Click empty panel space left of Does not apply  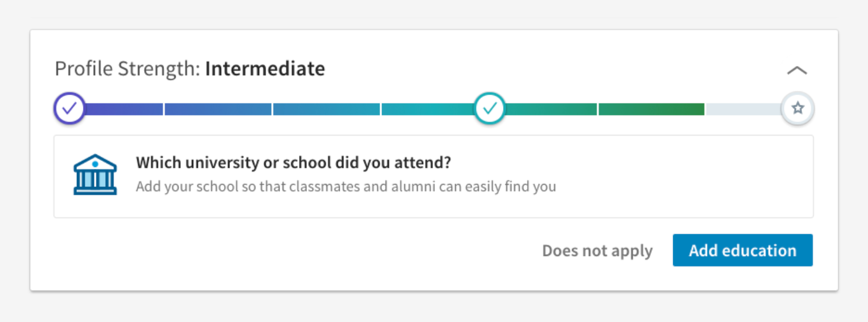click(x=303, y=251)
